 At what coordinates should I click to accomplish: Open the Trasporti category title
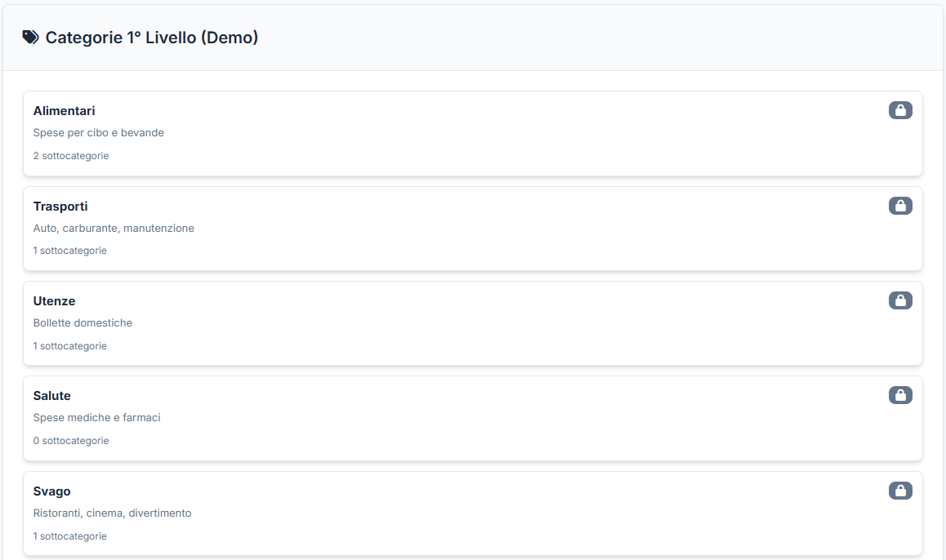60,207
